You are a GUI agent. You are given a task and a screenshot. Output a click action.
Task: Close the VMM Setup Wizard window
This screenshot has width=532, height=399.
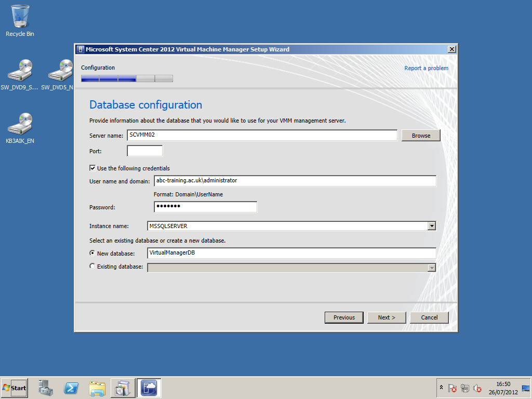point(451,49)
